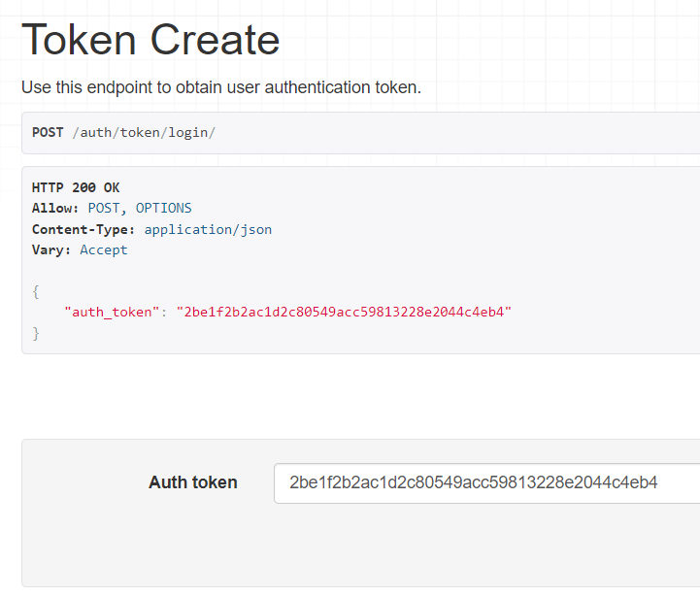Click the Auth token input field
Image resolution: width=700 pixels, height=597 pixels.
[485, 482]
